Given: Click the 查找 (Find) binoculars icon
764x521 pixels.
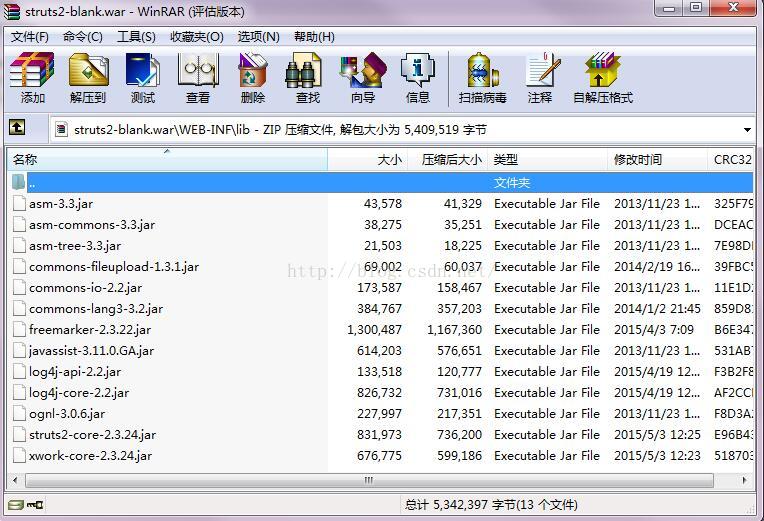Looking at the screenshot, I should (303, 70).
